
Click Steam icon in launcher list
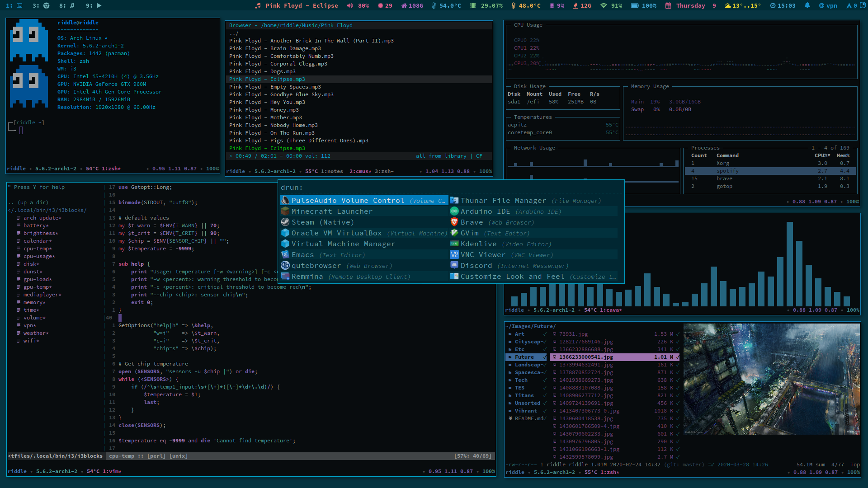coord(285,222)
